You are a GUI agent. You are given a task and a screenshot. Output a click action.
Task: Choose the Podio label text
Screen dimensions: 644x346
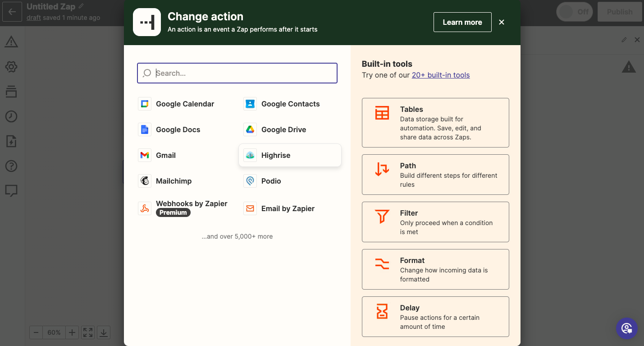271,181
